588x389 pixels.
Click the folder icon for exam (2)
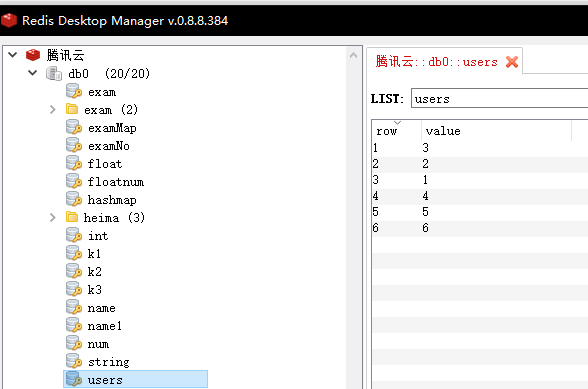[x=72, y=109]
